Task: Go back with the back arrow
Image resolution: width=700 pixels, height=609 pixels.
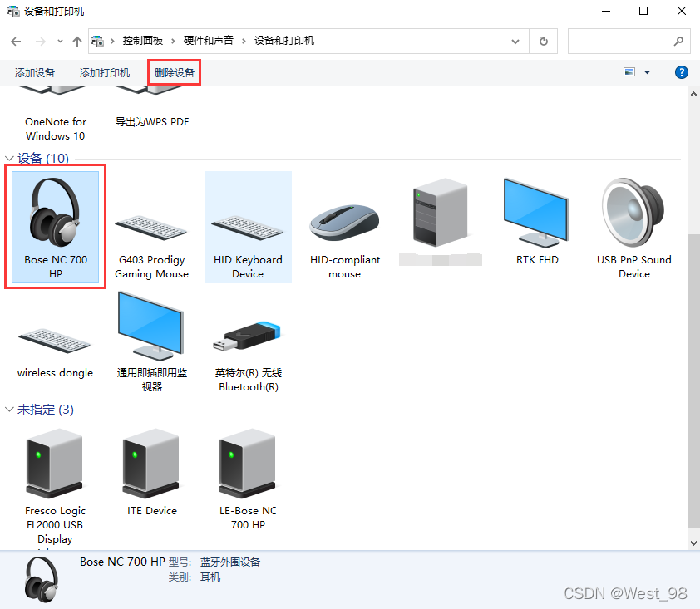Action: coord(16,42)
